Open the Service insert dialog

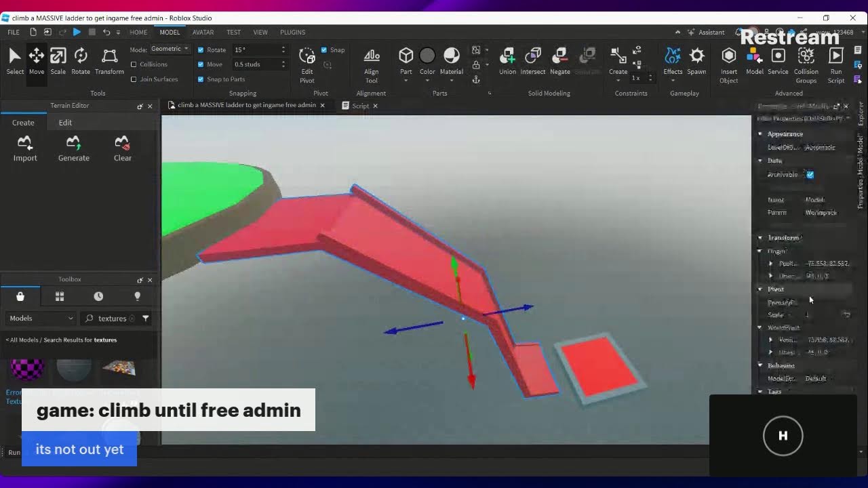coord(778,61)
